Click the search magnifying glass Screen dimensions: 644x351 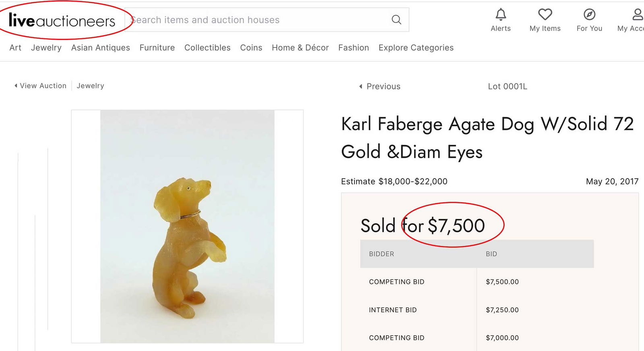click(x=396, y=19)
